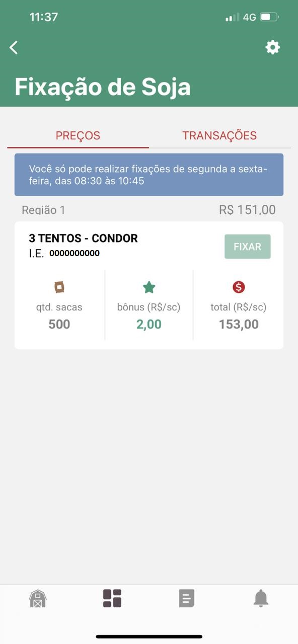Select the dashboard grid icon
298x644 pixels.
coord(112,598)
